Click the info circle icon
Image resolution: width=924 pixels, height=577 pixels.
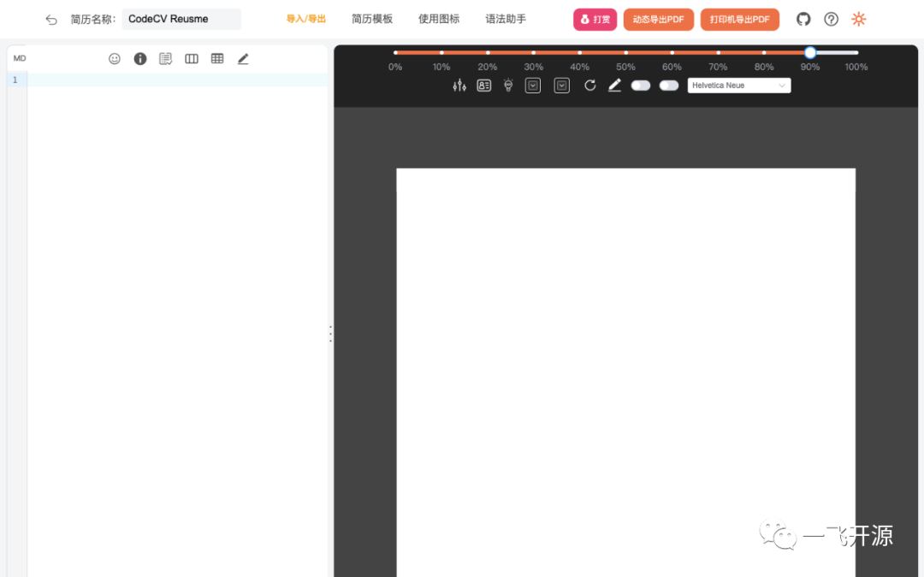point(139,58)
